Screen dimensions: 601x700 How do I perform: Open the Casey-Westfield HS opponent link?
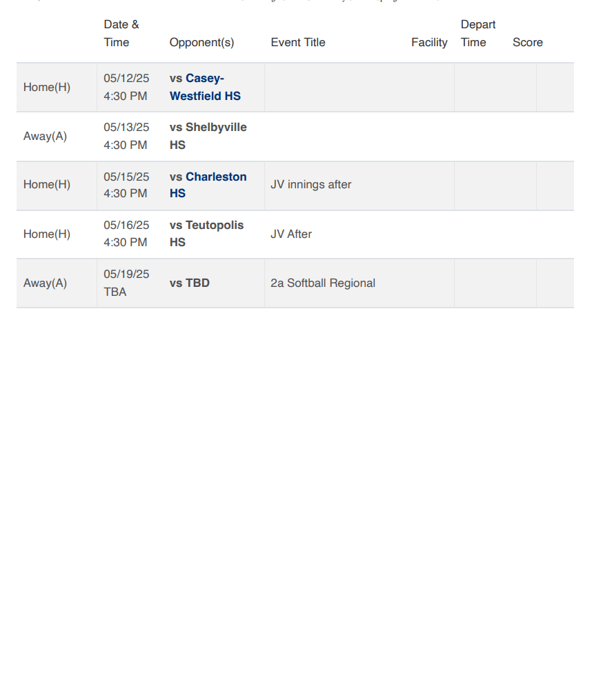205,88
